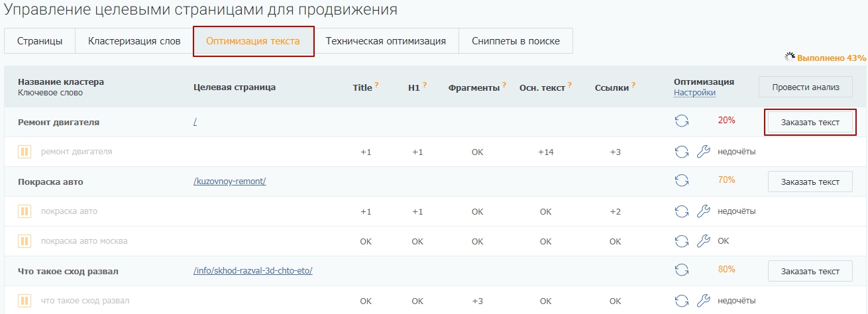The image size is (868, 314).
Task: Open /info/skhod-razval-3d-chto-eto/ page link
Action: (252, 271)
